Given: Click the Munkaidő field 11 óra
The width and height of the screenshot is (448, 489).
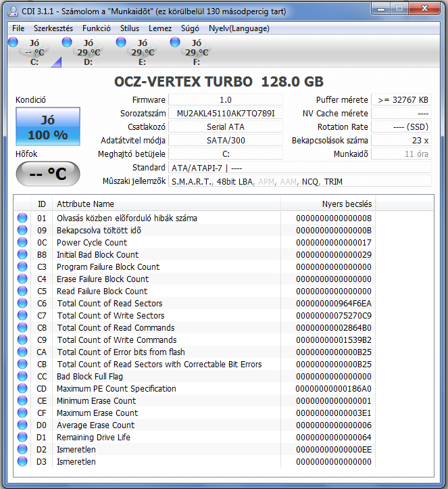Looking at the screenshot, I should (401, 154).
